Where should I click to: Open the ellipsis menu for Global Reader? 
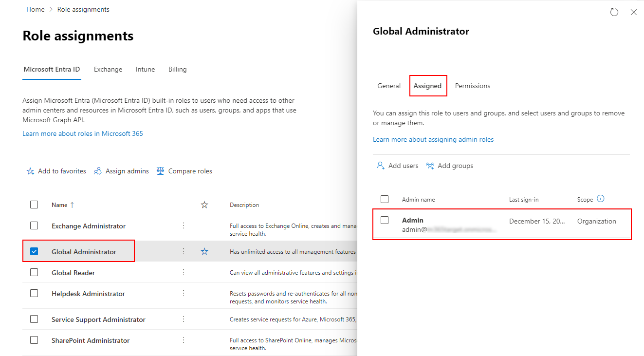click(x=184, y=272)
